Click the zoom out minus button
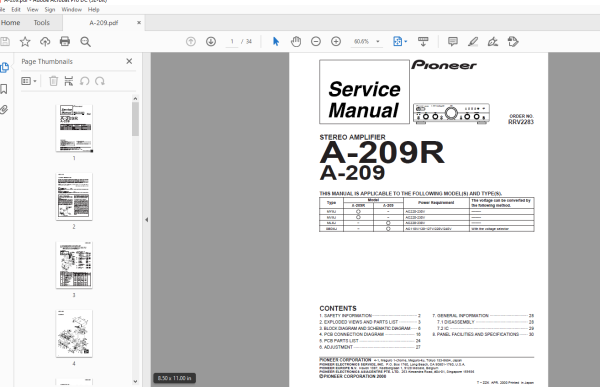This screenshot has width=600, height=387. click(316, 41)
